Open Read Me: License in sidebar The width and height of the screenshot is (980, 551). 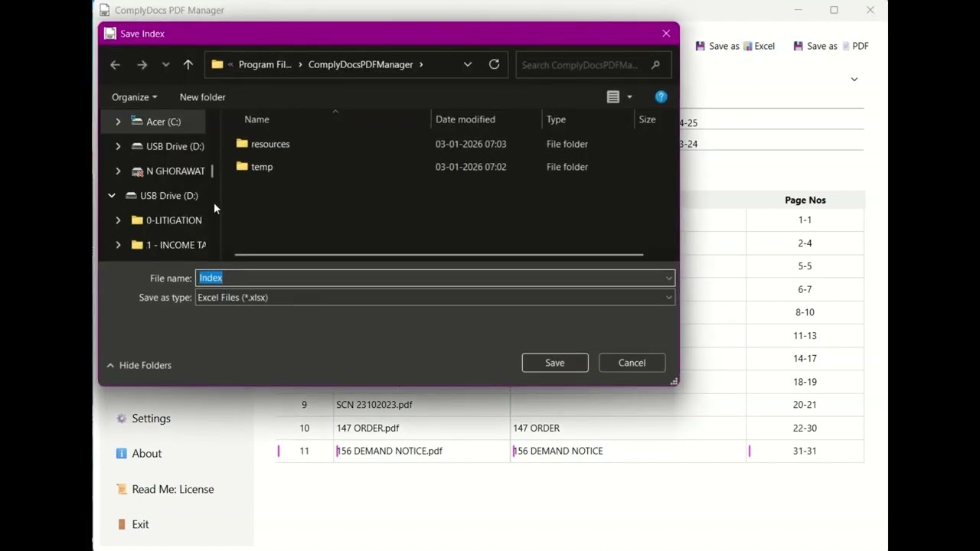click(x=173, y=489)
